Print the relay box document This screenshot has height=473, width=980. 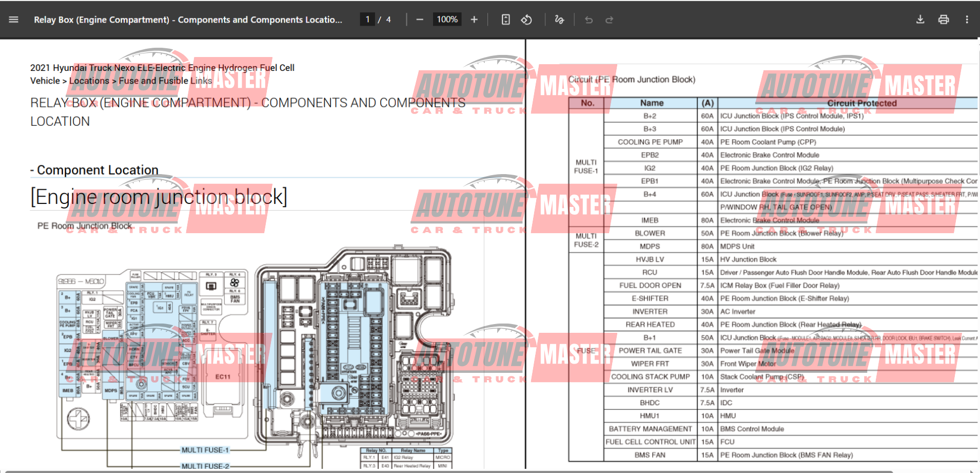point(943,20)
